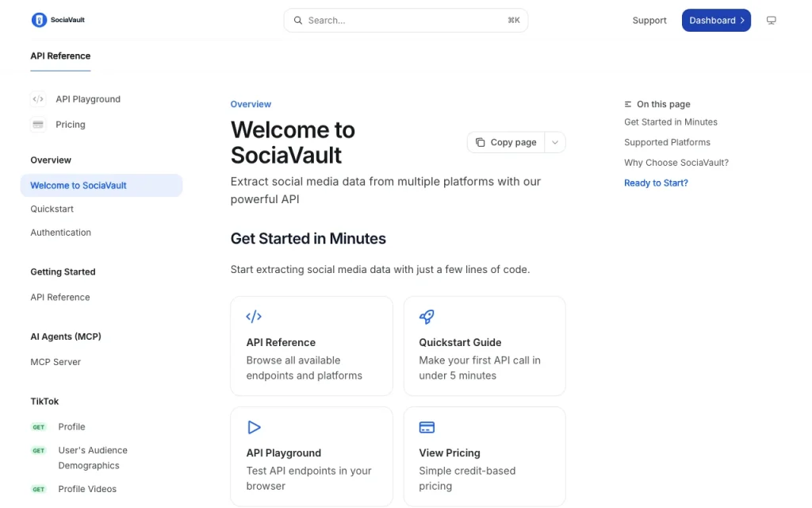Jump to Supported Platforms section

pyautogui.click(x=667, y=142)
